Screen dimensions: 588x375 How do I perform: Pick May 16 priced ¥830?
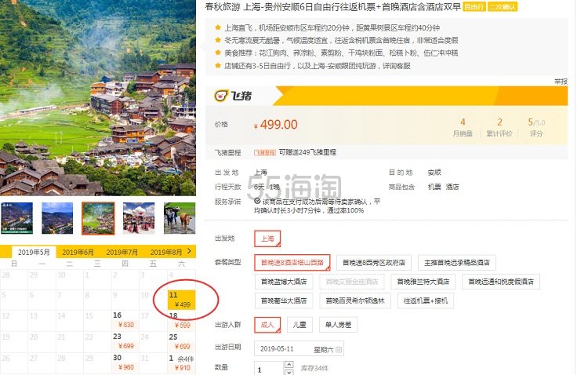tap(125, 320)
